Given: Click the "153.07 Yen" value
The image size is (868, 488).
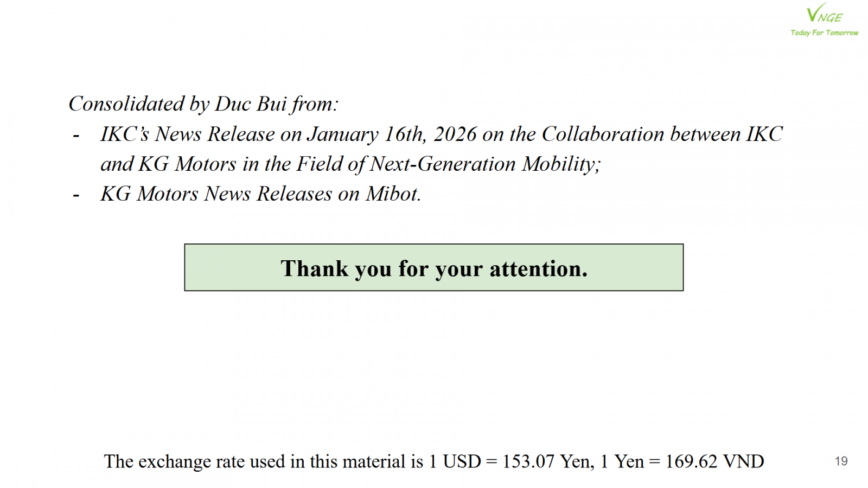Looking at the screenshot, I should (x=547, y=461).
